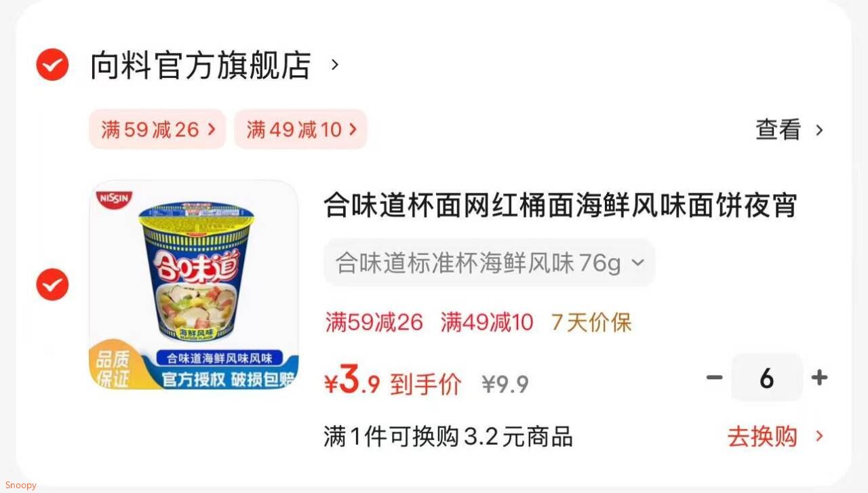Screen dimensions: 868x493
Task: Tap 去换购 to redeem add-on
Action: tap(762, 436)
